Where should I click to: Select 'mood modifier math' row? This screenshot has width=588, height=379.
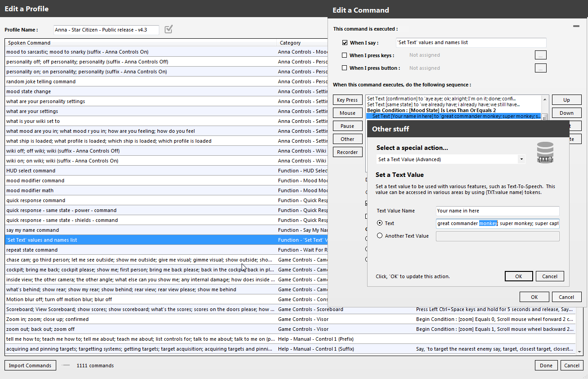(166, 190)
